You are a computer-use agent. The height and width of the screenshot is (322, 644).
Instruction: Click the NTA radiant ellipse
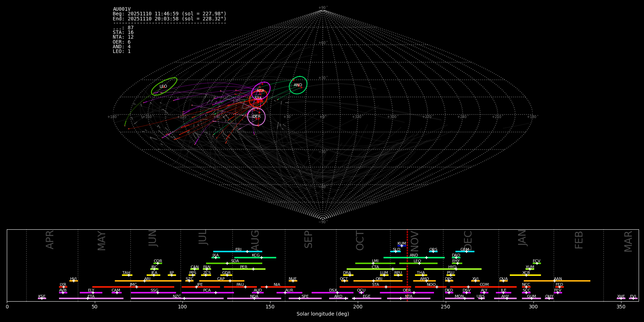point(261,91)
